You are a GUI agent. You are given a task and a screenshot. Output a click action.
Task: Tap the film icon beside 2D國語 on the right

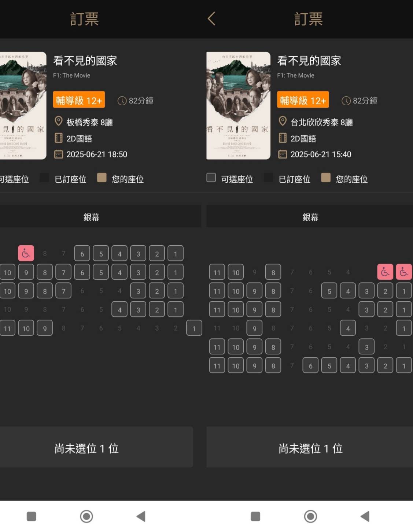pos(283,138)
